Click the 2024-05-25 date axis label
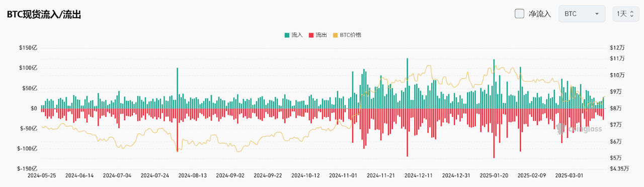Image resolution: width=644 pixels, height=187 pixels. (41, 175)
